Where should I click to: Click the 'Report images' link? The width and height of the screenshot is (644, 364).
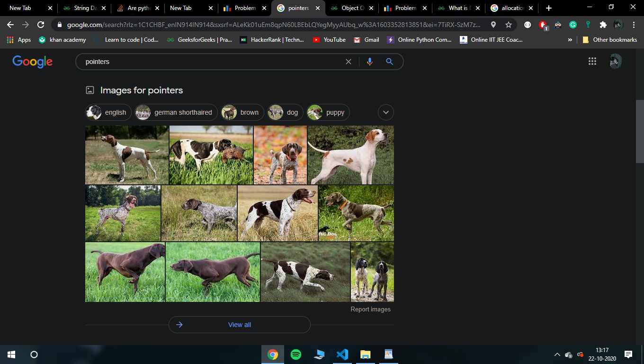tap(371, 309)
